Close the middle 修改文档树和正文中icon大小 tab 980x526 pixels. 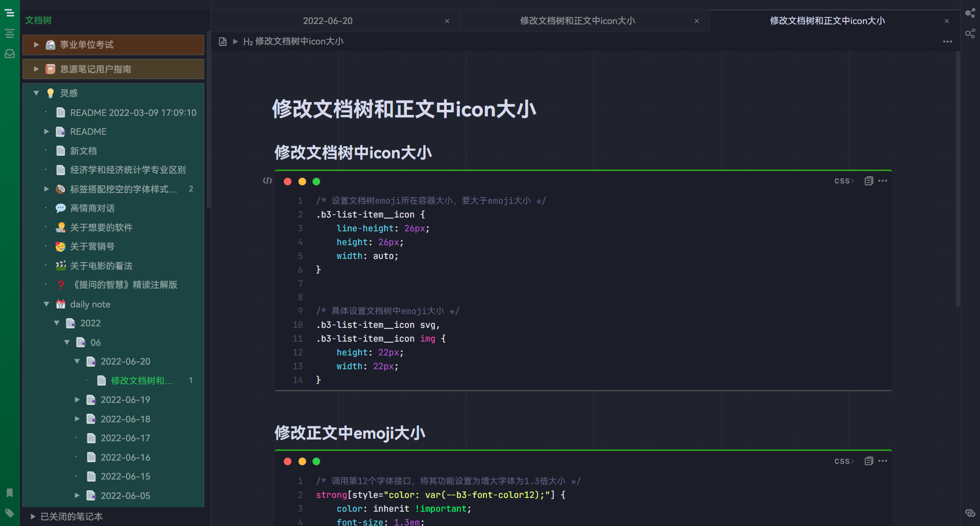pyautogui.click(x=697, y=21)
